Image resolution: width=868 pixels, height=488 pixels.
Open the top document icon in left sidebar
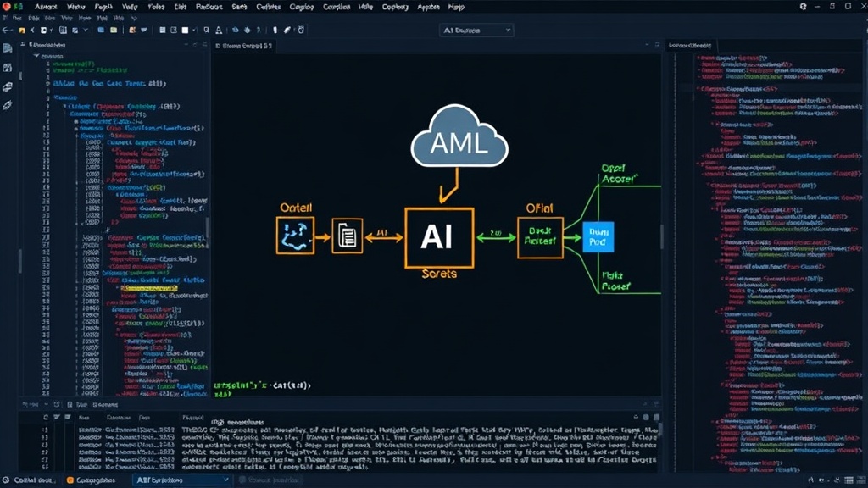click(x=7, y=48)
